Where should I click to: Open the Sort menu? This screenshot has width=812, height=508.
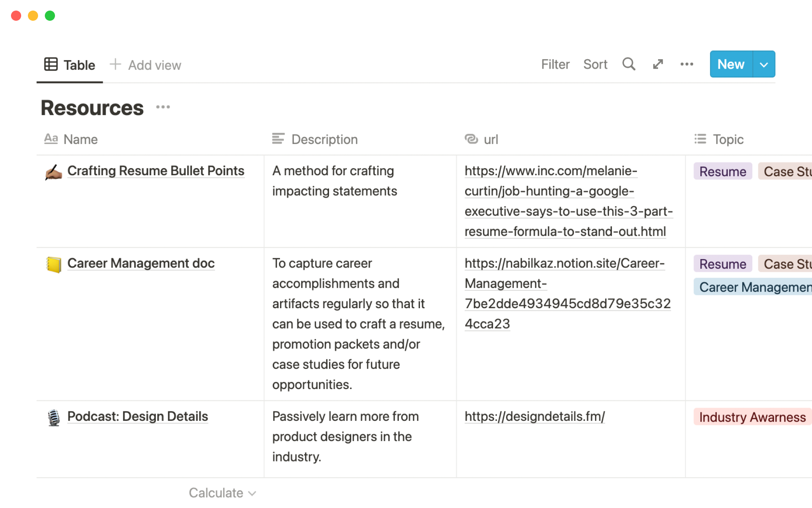tap(595, 64)
